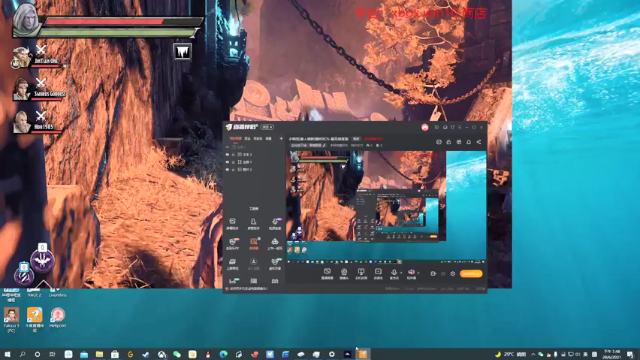
Task: Expand the speaker options dropdown arrow
Action: click(418, 273)
